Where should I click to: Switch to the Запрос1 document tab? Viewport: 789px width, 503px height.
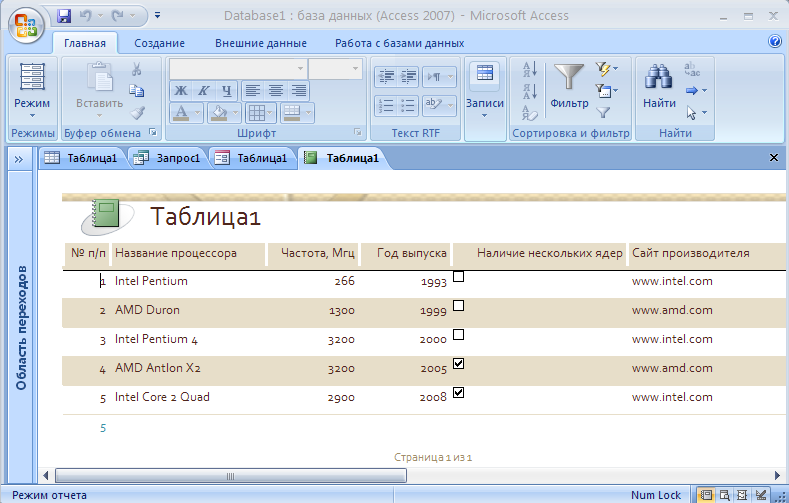(x=169, y=158)
